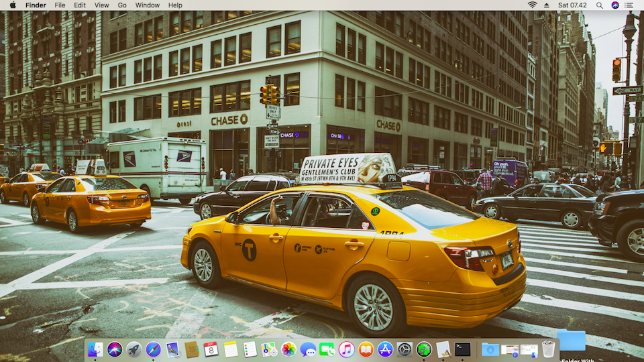Viewport: 644px width, 362px height.
Task: Open the Safari browser icon
Action: [154, 349]
